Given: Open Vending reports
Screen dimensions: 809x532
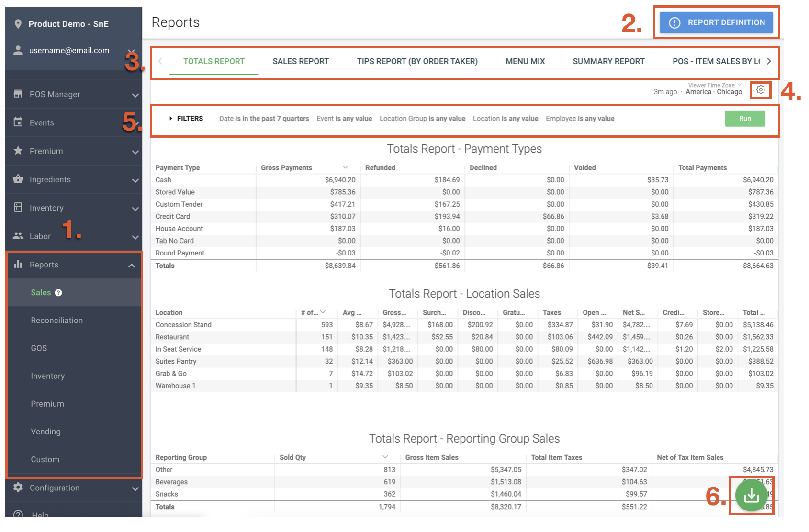Looking at the screenshot, I should click(45, 432).
